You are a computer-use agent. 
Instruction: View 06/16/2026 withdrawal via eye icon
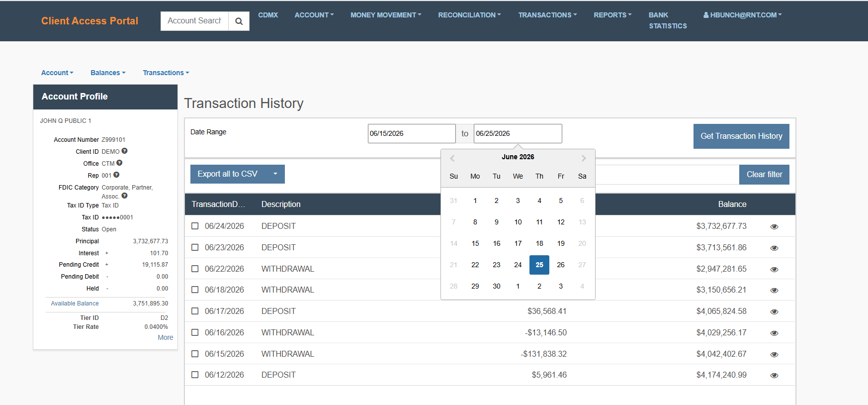pos(774,333)
